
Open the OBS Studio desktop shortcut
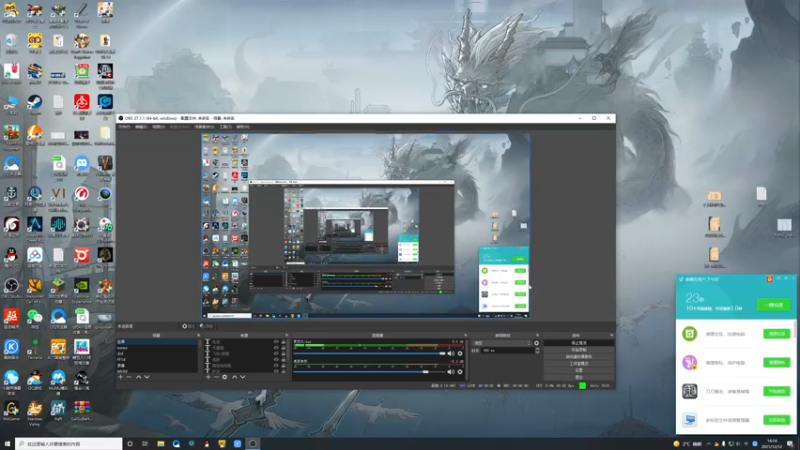(11, 288)
